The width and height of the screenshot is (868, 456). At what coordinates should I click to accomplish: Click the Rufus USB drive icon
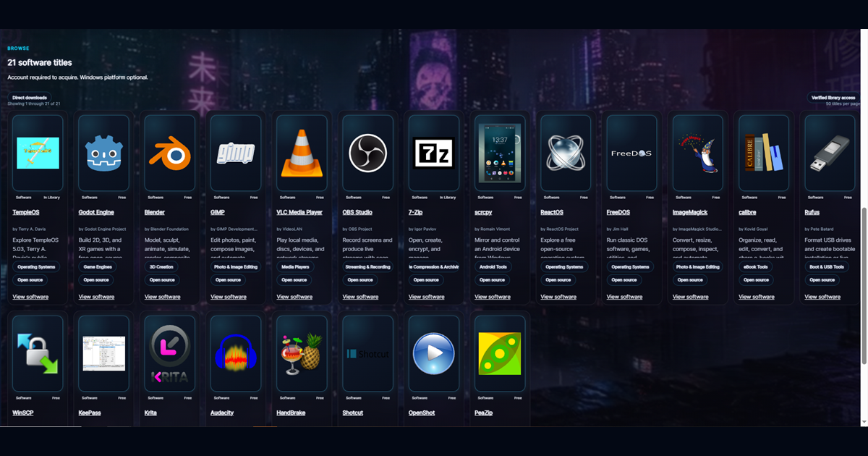830,153
